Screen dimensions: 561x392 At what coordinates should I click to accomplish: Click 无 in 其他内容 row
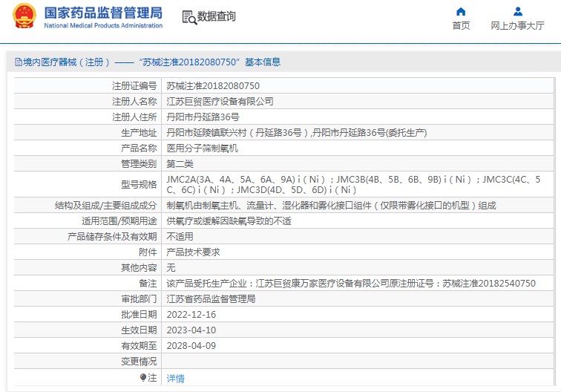[171, 268]
